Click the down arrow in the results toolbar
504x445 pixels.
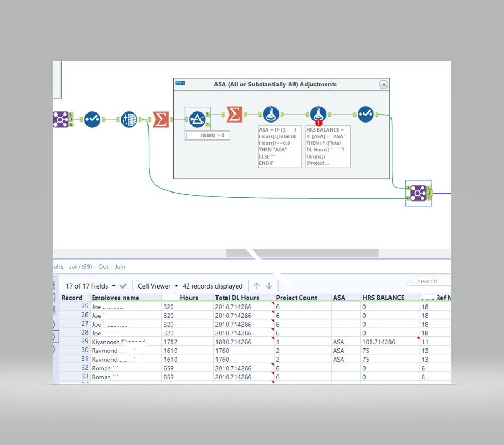pyautogui.click(x=270, y=285)
